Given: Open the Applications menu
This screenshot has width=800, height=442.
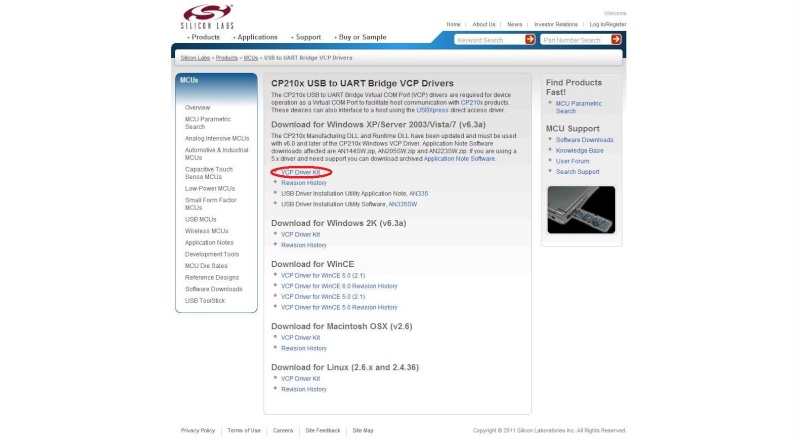Looking at the screenshot, I should click(x=257, y=37).
